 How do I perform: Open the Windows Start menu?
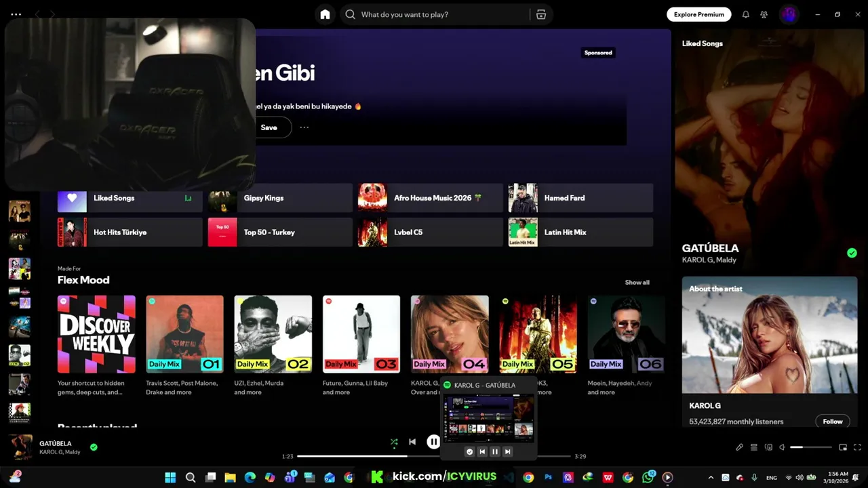tap(170, 477)
